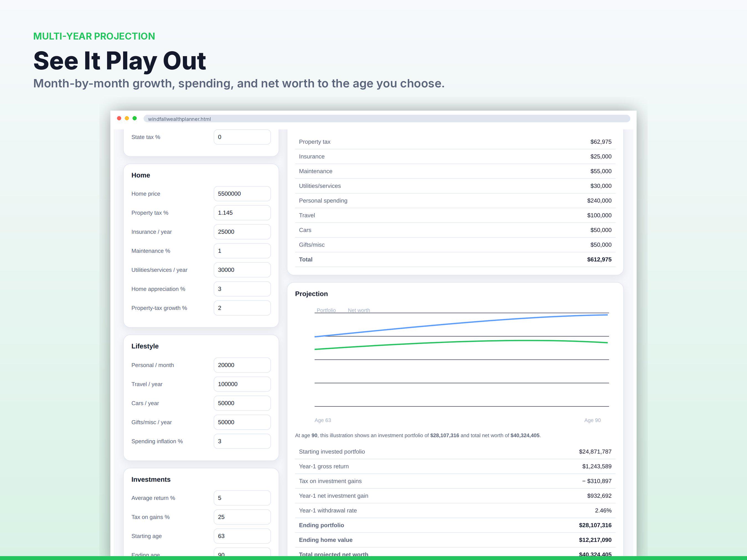The width and height of the screenshot is (747, 560).
Task: Select the Gifts/misc / year field
Action: 242,422
